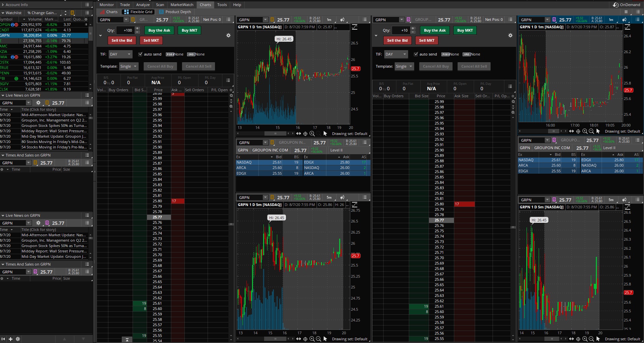
Task: Expand the Account Info section
Action: [3, 5]
